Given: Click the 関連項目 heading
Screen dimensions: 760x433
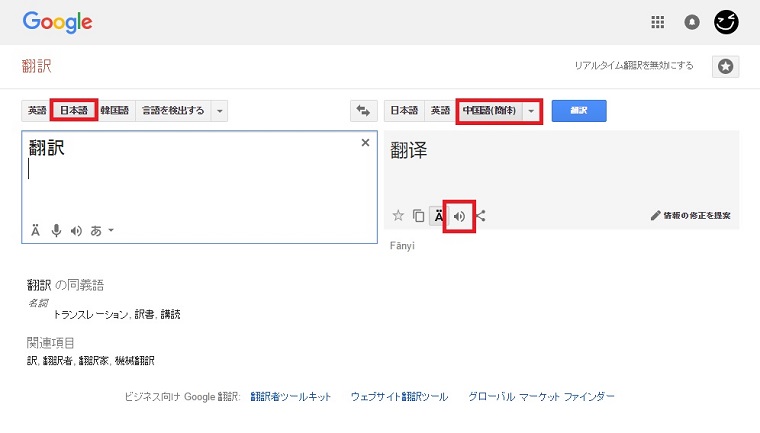Looking at the screenshot, I should 50,343.
